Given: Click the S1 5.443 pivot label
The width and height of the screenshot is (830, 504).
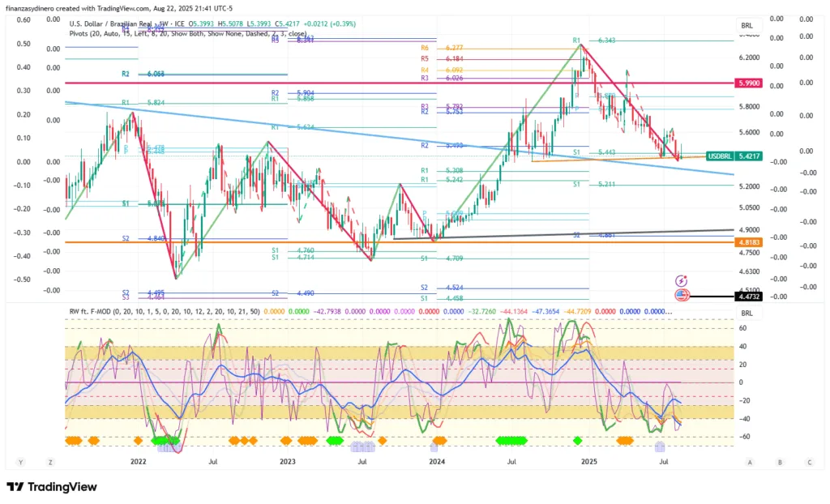Looking at the screenshot, I should [x=594, y=152].
